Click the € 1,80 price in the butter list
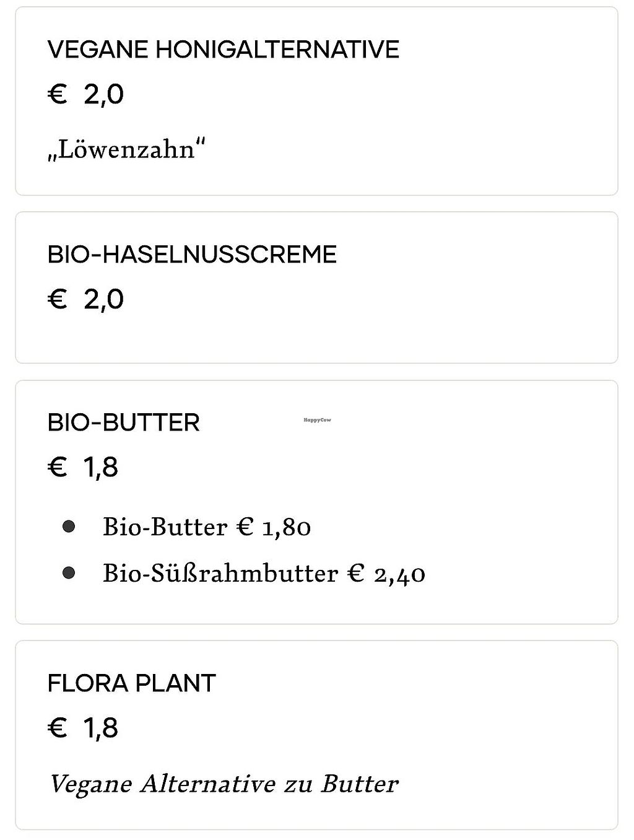 pos(274,527)
